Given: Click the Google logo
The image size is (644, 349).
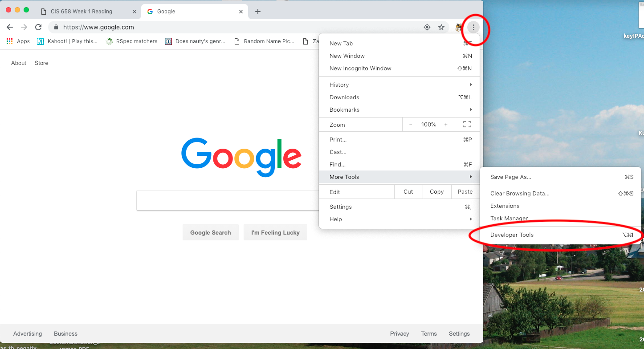Looking at the screenshot, I should pos(241,157).
